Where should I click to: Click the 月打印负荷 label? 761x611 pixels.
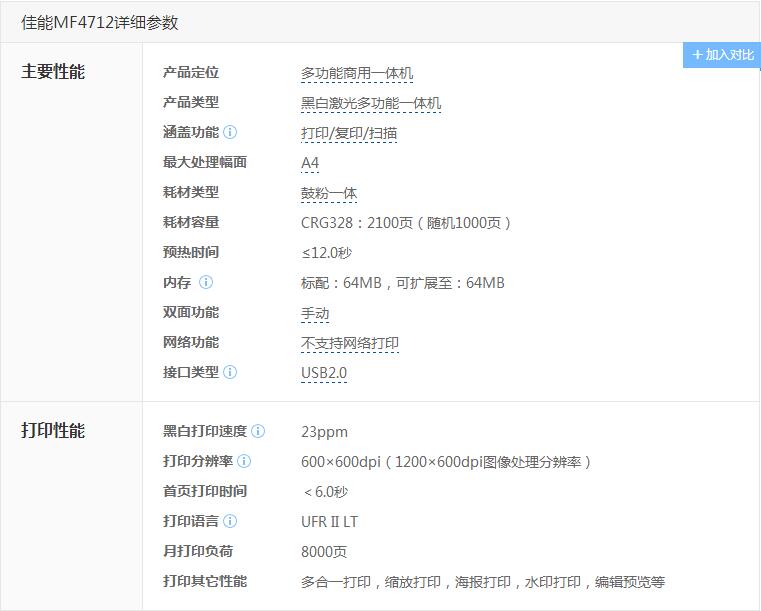click(198, 551)
